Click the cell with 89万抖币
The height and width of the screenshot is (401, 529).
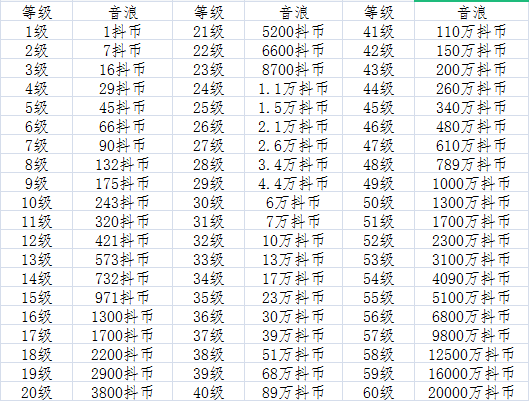[x=293, y=393]
